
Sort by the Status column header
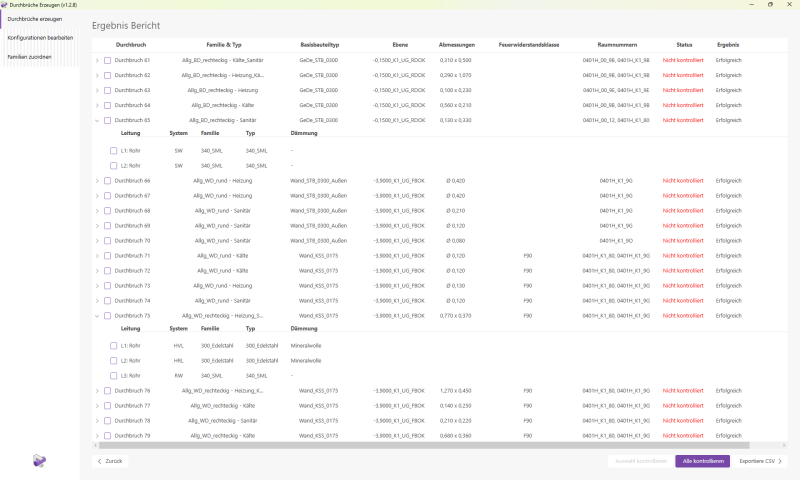coord(684,45)
